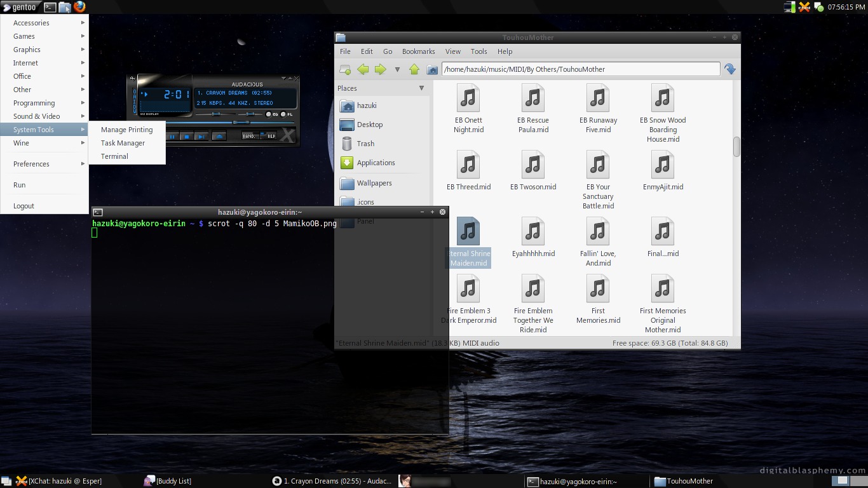The height and width of the screenshot is (488, 868).
Task: Open the file manager launcher in the top panel
Action: tap(65, 7)
